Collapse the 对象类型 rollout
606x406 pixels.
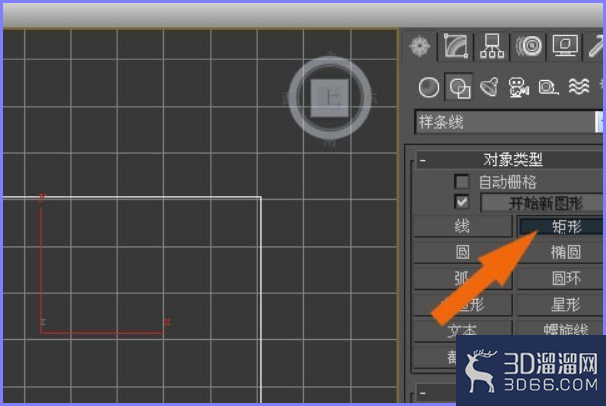[423, 160]
